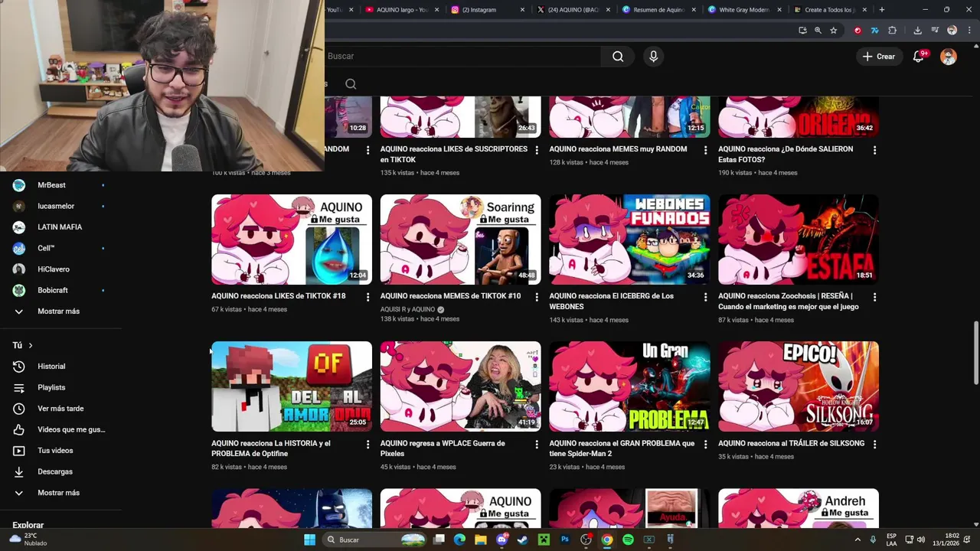980x551 pixels.
Task: Open Spotify from taskbar
Action: pos(628,540)
